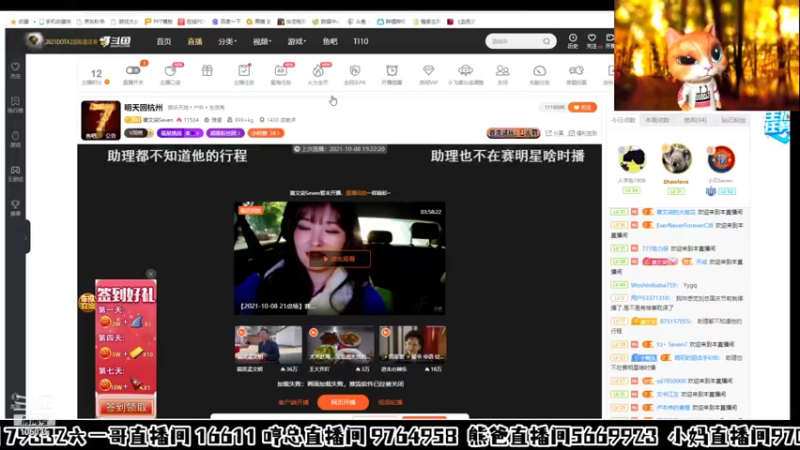
Task: Open the UFO 小飞碟 icon
Action: [x=465, y=74]
